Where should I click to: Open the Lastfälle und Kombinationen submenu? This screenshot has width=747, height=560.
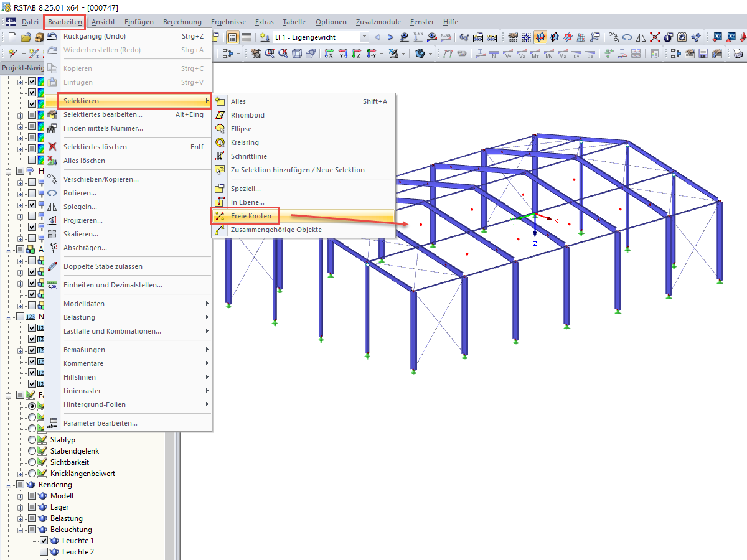(x=128, y=331)
